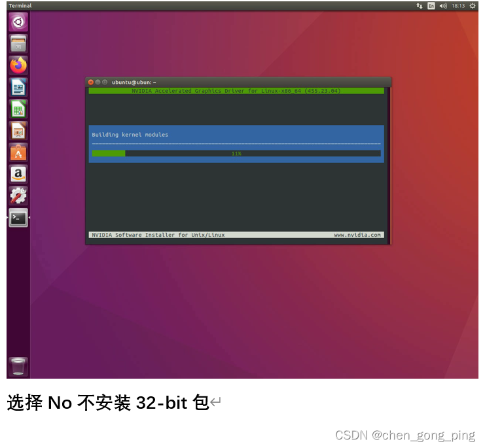Open the En keyboard input indicator
This screenshot has width=485, height=448.
tap(431, 6)
